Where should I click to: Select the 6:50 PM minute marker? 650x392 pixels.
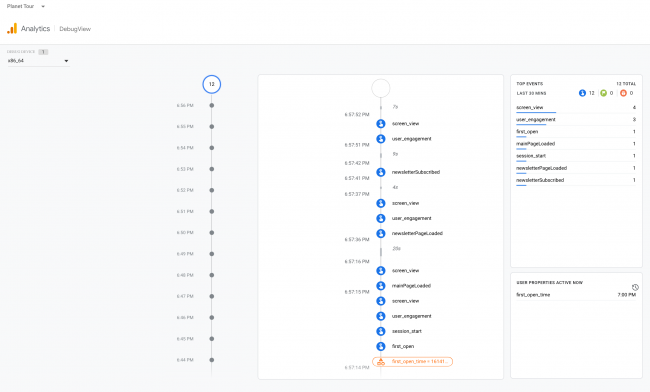tap(211, 232)
